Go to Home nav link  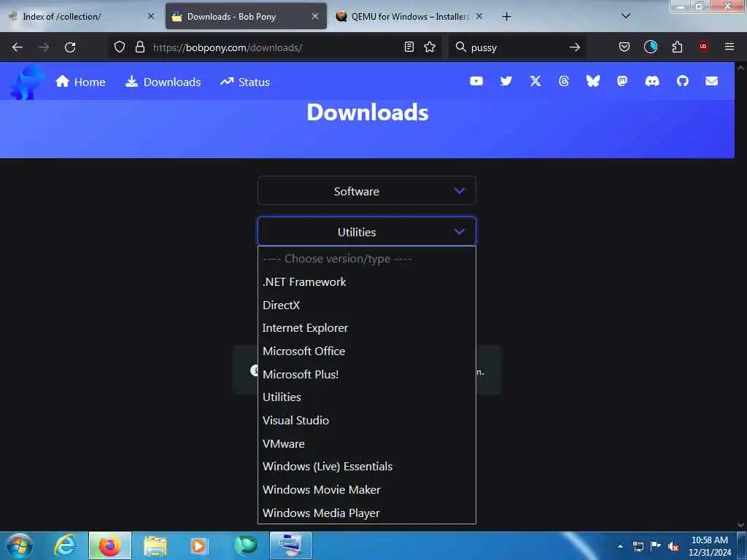[x=80, y=82]
